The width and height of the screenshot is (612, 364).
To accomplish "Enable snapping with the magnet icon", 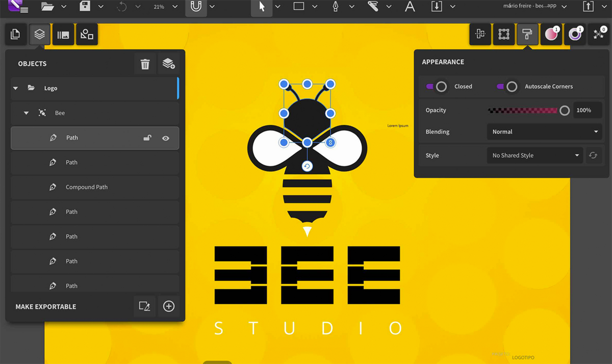I will pyautogui.click(x=196, y=8).
